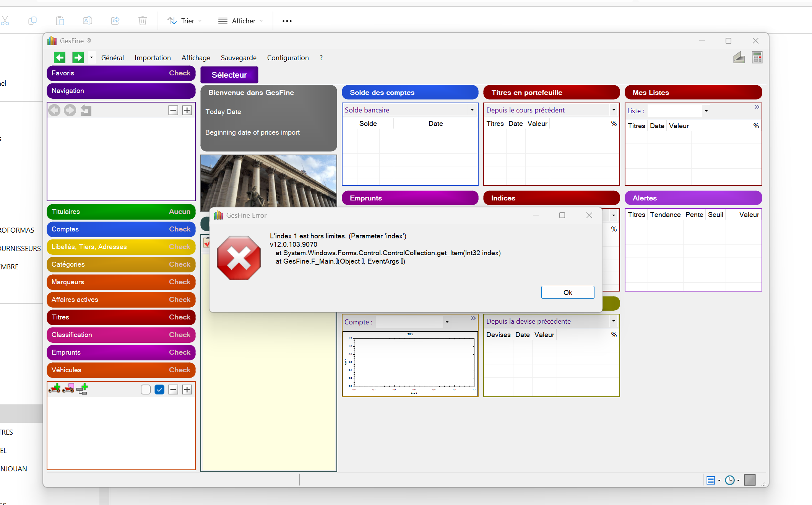Tick the empty checkbox in vehicles panel
This screenshot has height=505, width=812.
tap(146, 389)
